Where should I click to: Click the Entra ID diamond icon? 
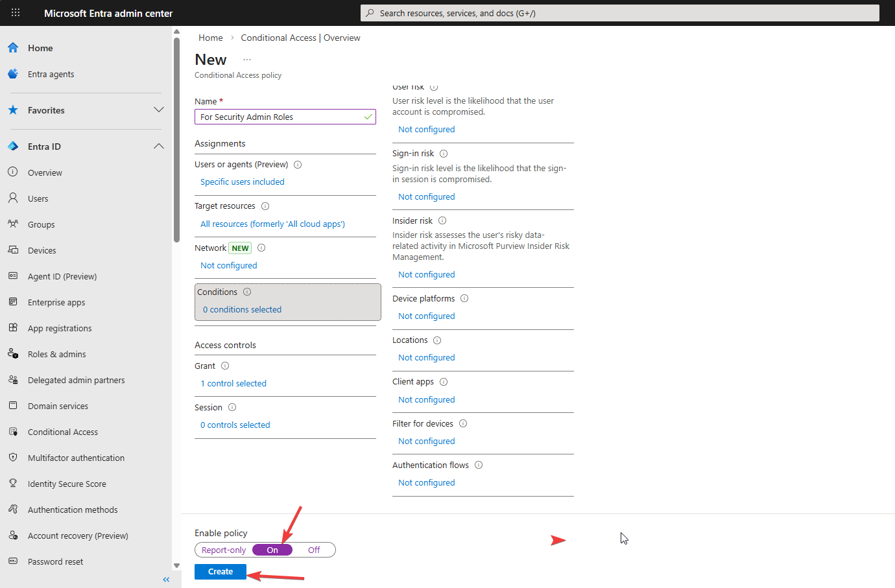point(13,146)
